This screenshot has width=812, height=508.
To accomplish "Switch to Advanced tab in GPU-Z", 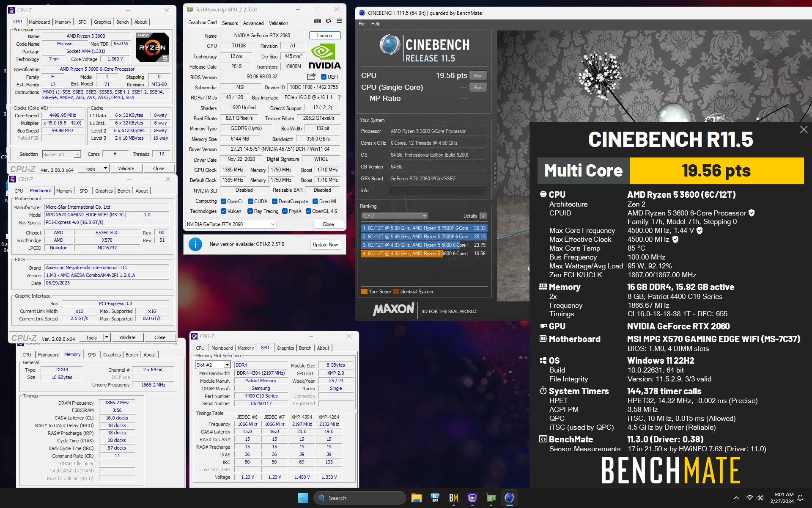I will 253,23.
